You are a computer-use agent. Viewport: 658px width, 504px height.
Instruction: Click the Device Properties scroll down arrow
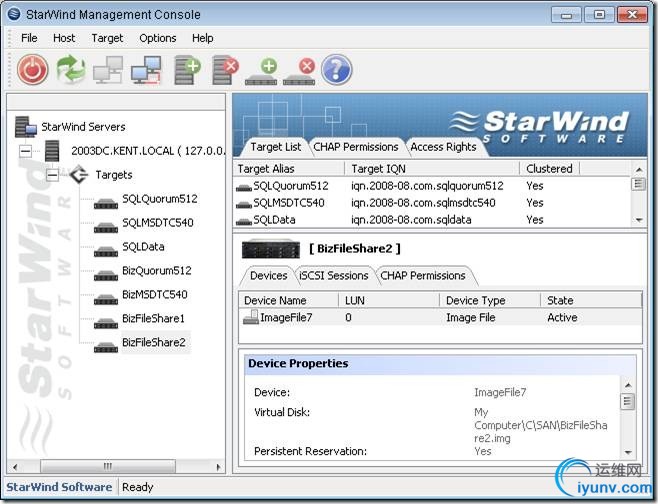coord(628,452)
